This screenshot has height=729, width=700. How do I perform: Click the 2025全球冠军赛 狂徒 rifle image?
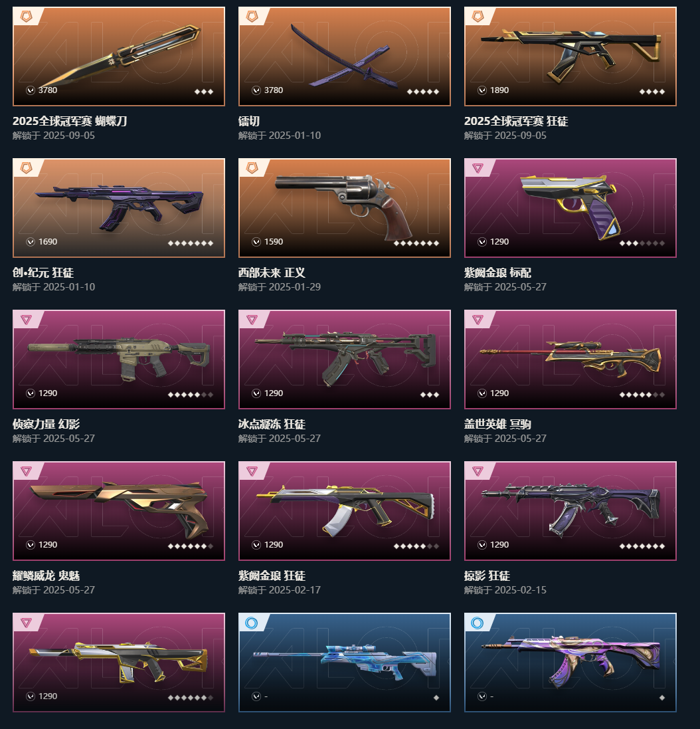pos(570,56)
